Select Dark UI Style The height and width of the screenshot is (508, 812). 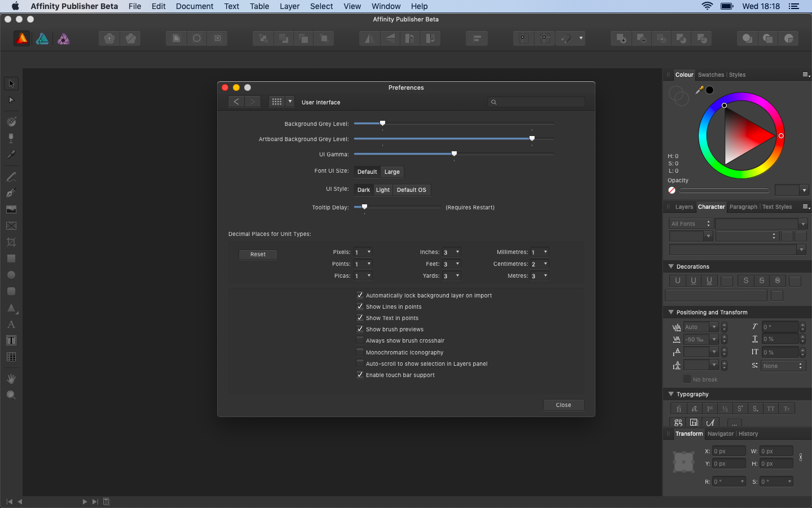(x=364, y=190)
